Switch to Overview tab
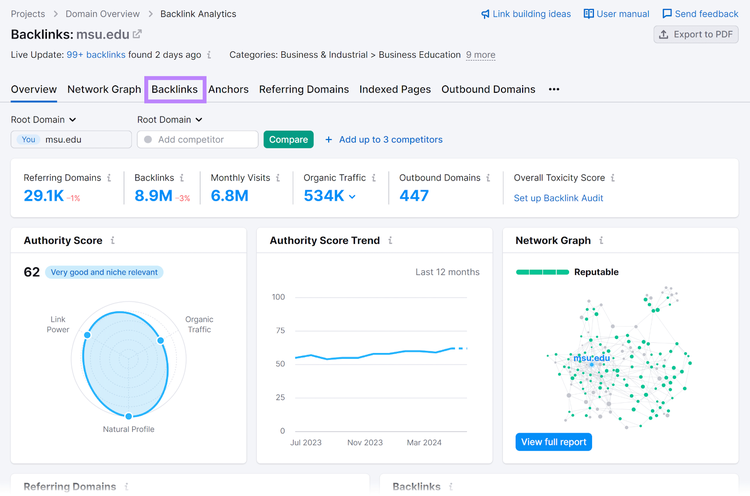Viewport: 750px width, 496px height. click(x=33, y=89)
